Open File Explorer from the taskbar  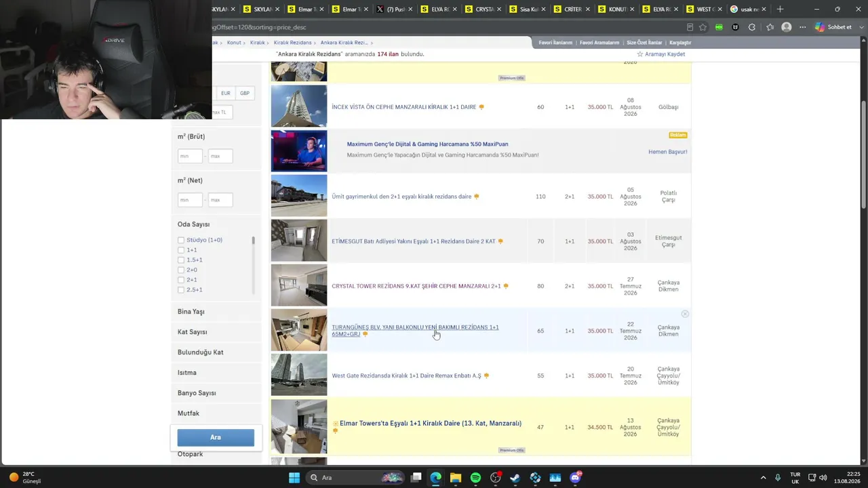456,478
